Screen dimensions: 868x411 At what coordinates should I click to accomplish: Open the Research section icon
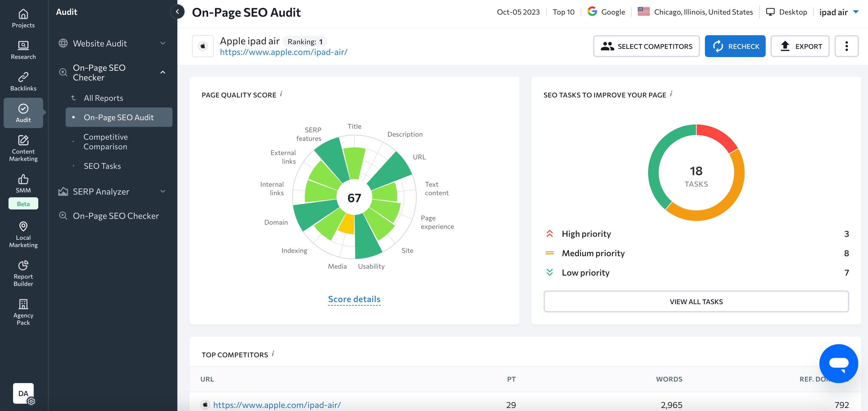coord(23,45)
